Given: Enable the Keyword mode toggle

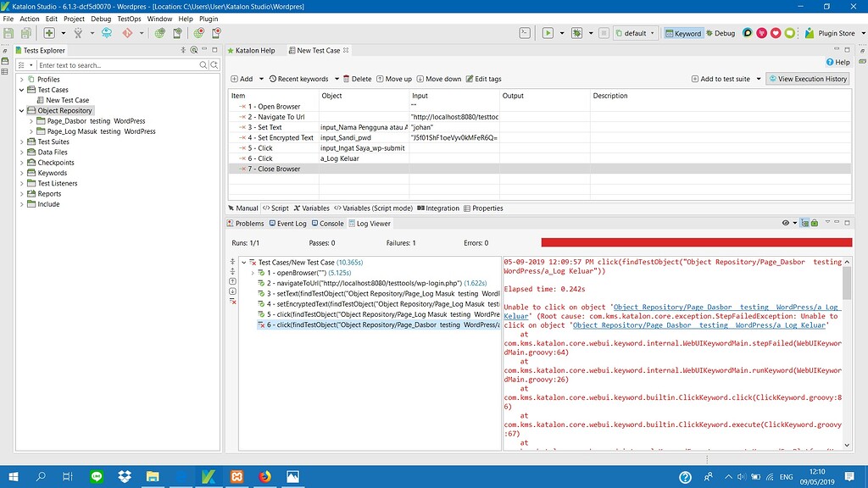Looking at the screenshot, I should 685,34.
